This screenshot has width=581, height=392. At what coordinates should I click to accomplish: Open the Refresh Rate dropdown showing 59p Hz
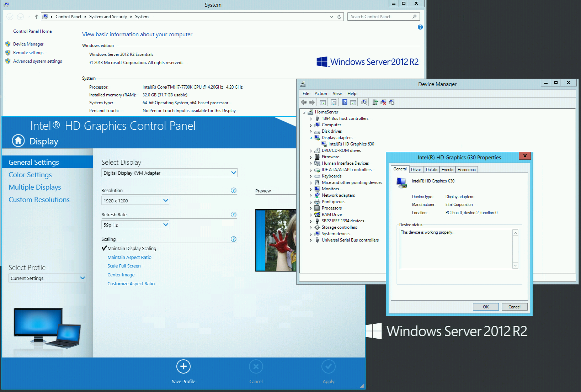(x=135, y=225)
